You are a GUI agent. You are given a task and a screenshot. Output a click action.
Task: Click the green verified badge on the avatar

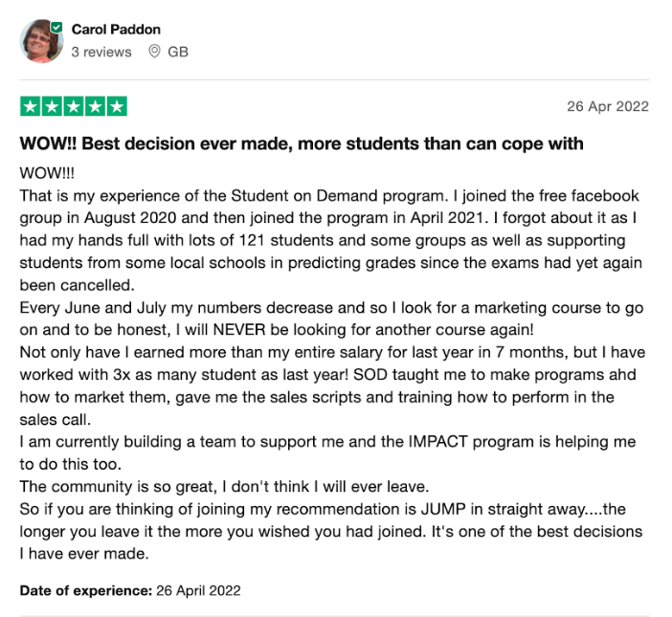tap(56, 29)
